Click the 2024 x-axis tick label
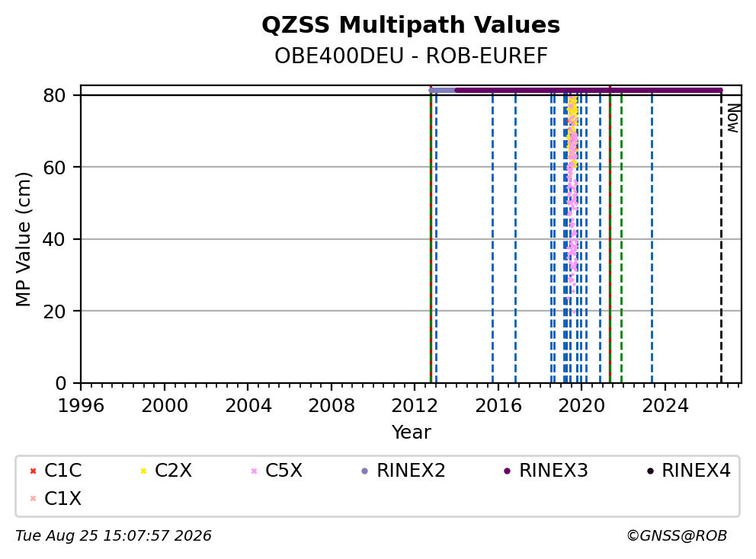 [665, 406]
